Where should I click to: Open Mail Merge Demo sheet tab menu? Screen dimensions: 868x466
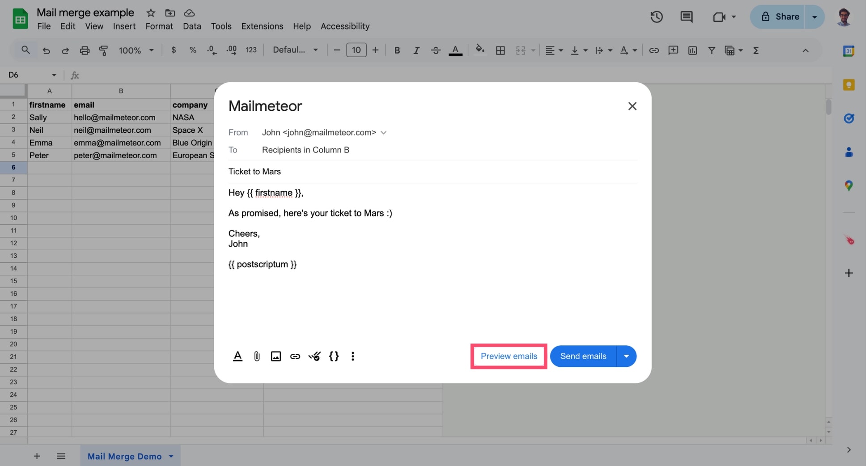coord(171,456)
